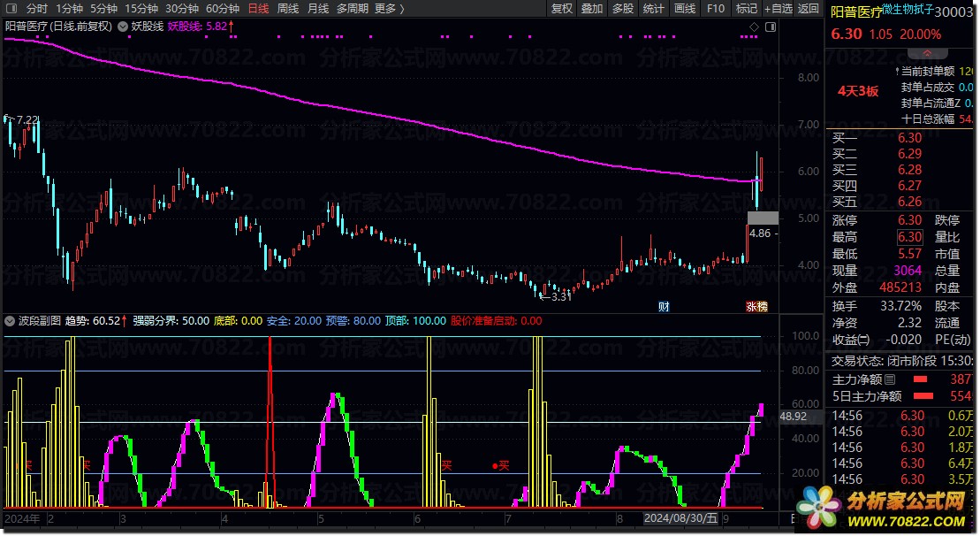This screenshot has width=980, height=536.
Task: Open the 波段副图 indicator dropdown circle
Action: click(x=10, y=321)
